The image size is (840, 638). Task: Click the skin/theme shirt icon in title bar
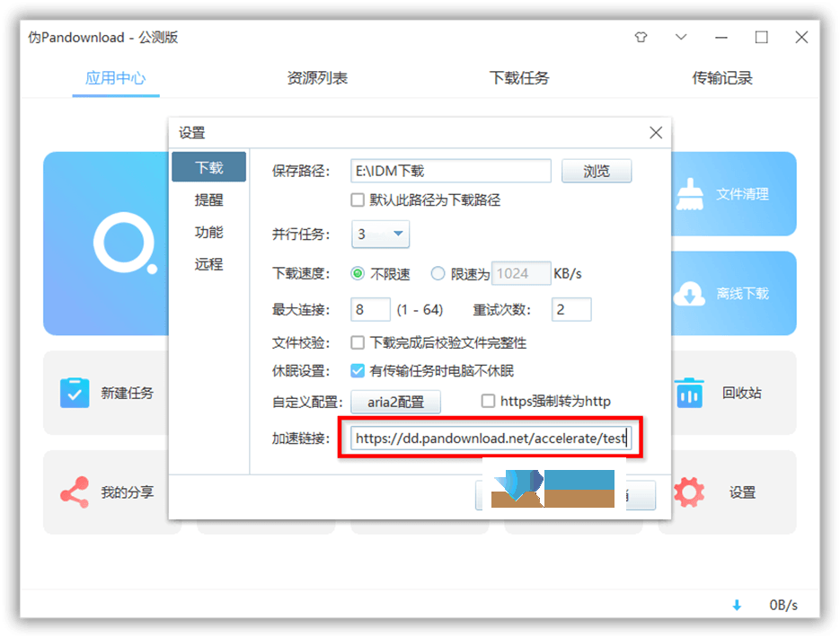(641, 37)
